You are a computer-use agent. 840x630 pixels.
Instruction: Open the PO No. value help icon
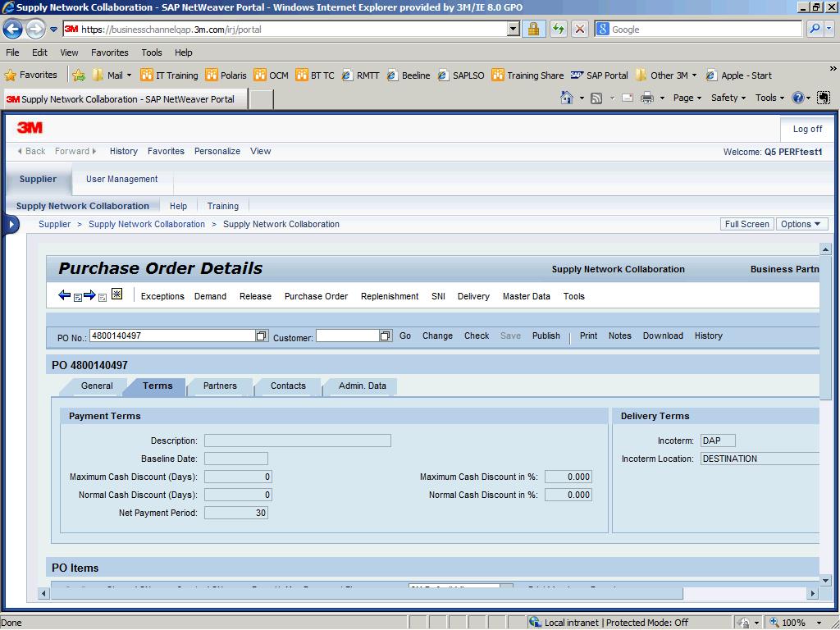coord(262,336)
